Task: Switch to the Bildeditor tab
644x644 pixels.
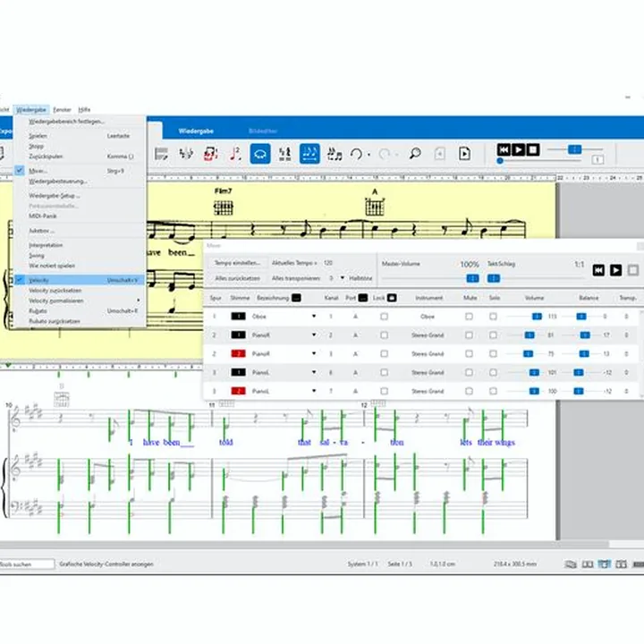Action: [263, 131]
